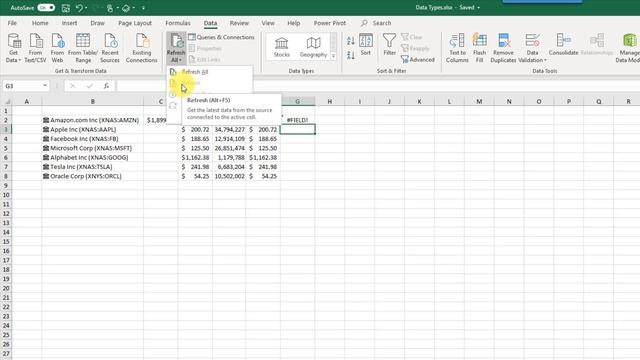This screenshot has height=360, width=640.
Task: Toggle the Filter funnel button
Action: click(x=389, y=45)
